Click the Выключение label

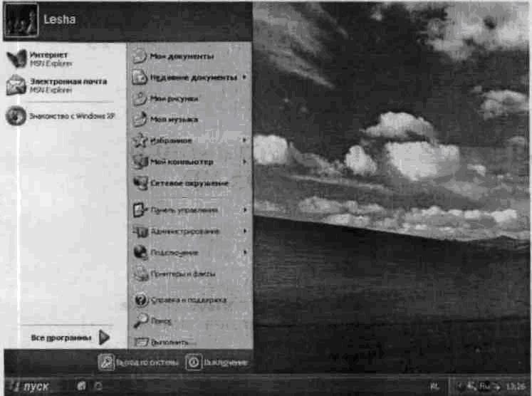pyautogui.click(x=225, y=363)
